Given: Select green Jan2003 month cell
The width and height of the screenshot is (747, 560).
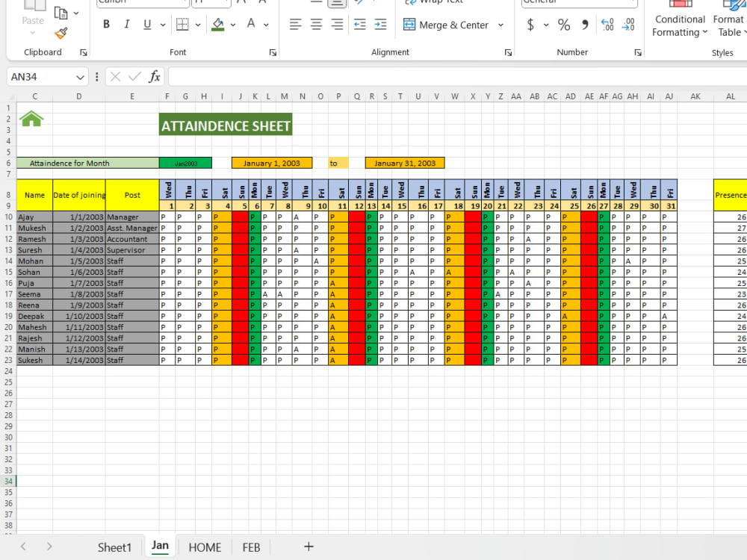Looking at the screenshot, I should [x=185, y=164].
